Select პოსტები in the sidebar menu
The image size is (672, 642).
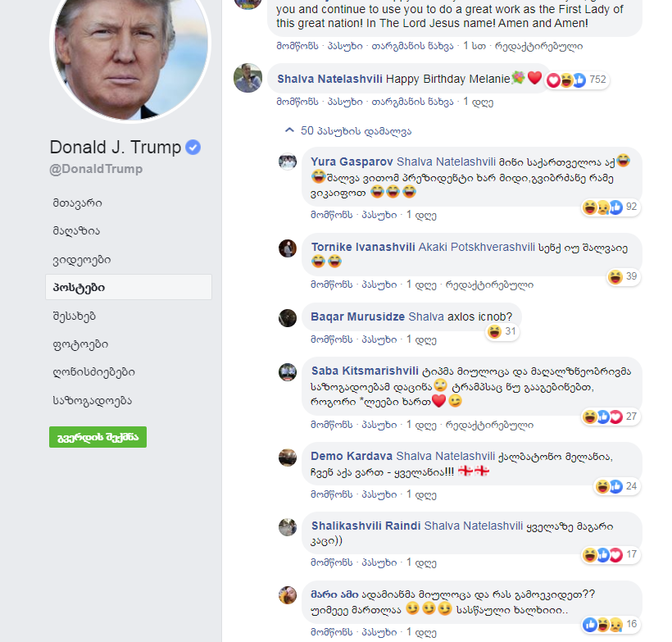coord(129,287)
